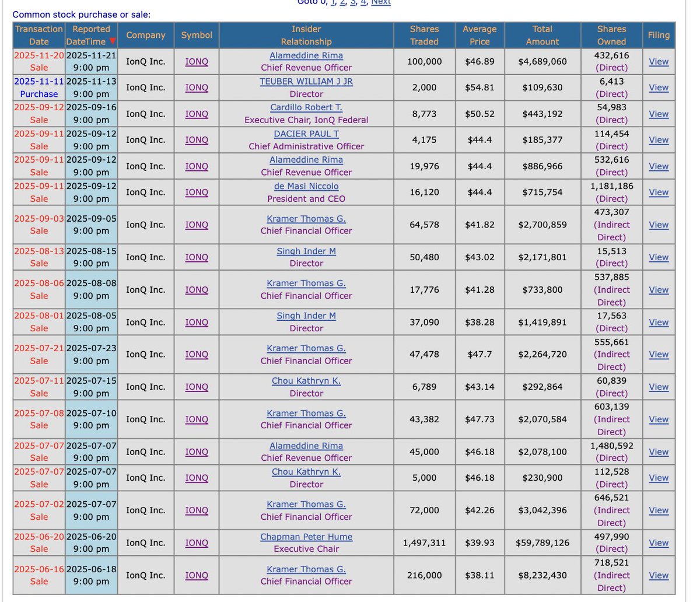This screenshot has height=602, width=700.
Task: Sort by Reported DateTime red arrow
Action: tap(113, 41)
